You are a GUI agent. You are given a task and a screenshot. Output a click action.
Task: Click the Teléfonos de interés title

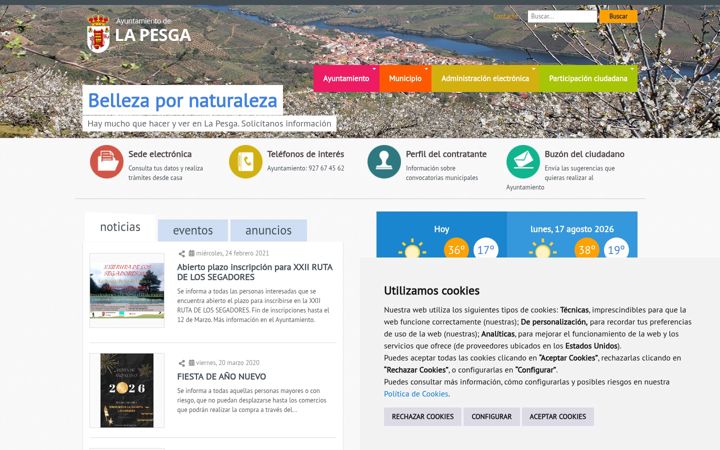pos(305,154)
